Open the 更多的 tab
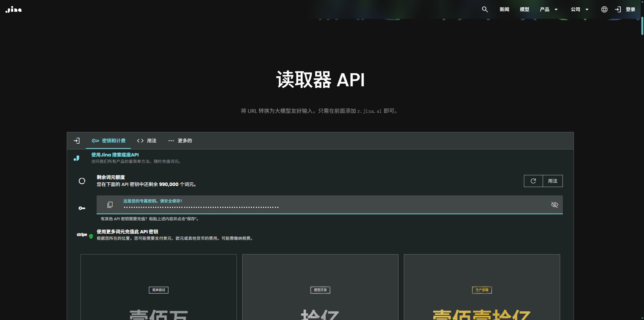644x320 pixels. pos(180,141)
